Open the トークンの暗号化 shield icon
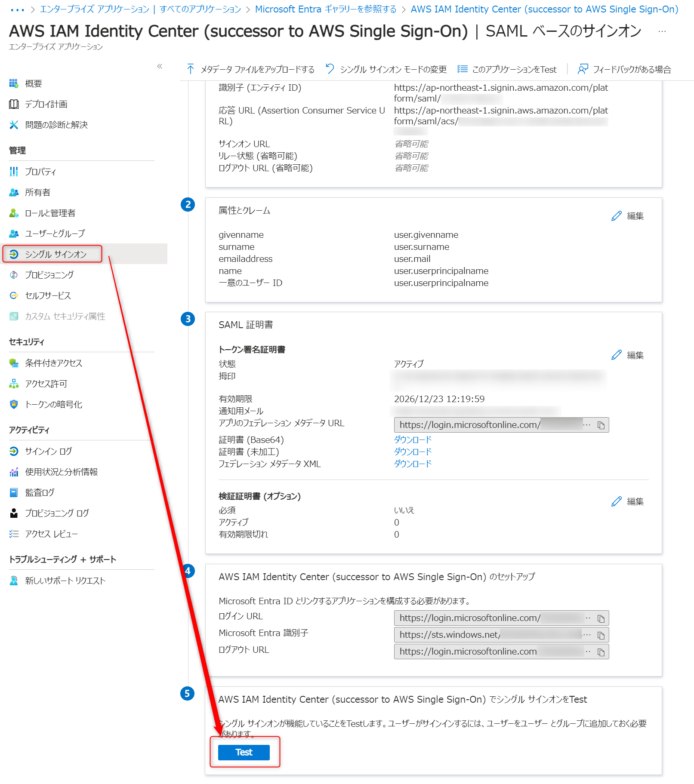This screenshot has width=694, height=784. click(x=14, y=404)
